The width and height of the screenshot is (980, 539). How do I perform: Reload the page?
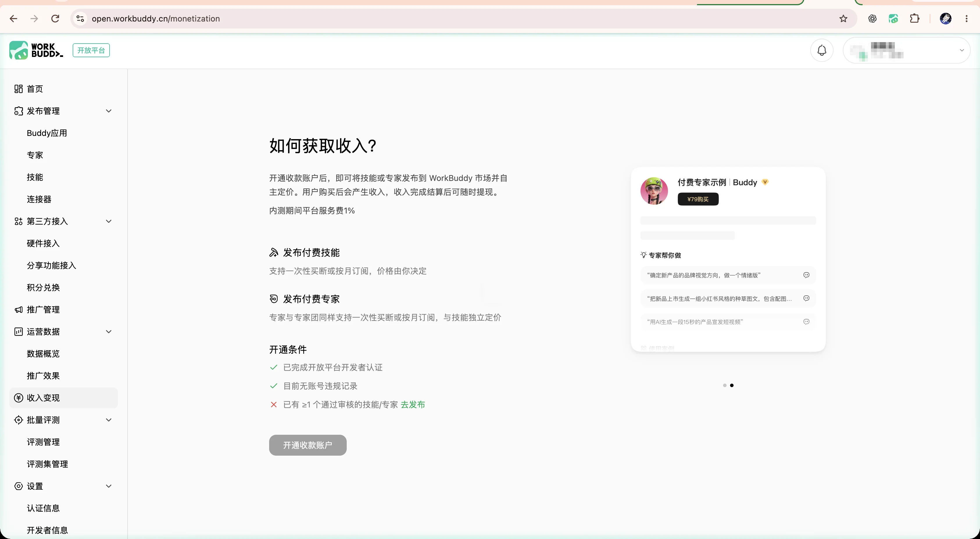[x=55, y=19]
